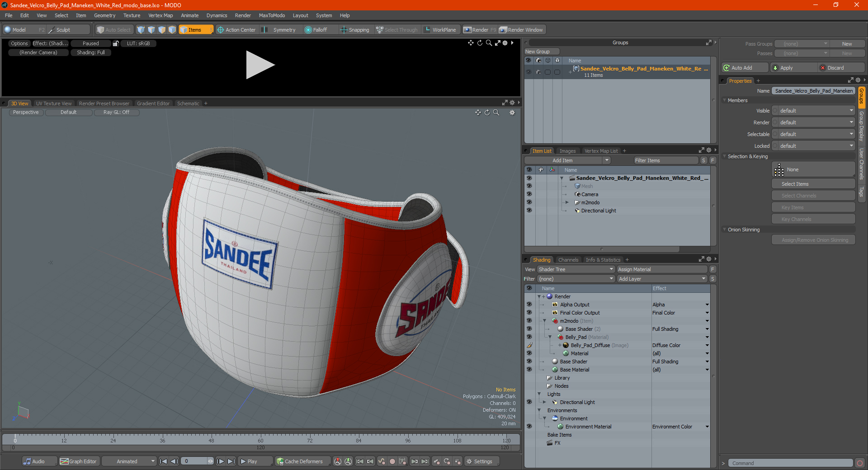Open Audio options

point(39,461)
